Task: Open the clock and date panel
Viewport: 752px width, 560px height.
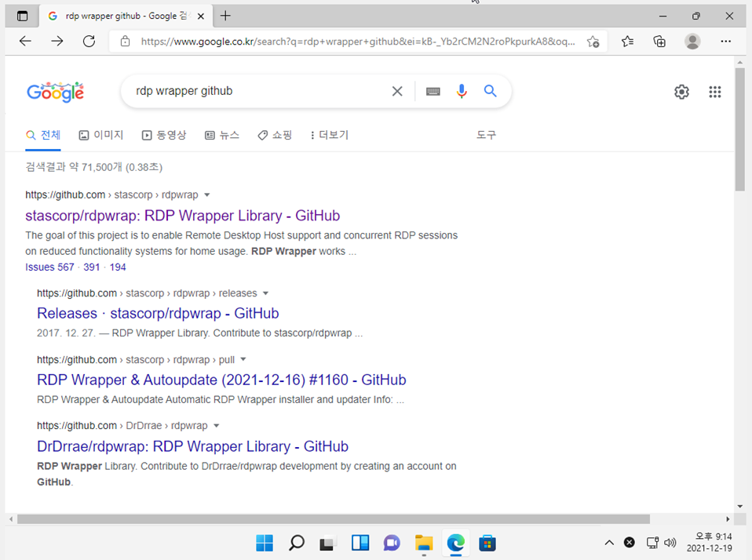Action: pyautogui.click(x=710, y=542)
